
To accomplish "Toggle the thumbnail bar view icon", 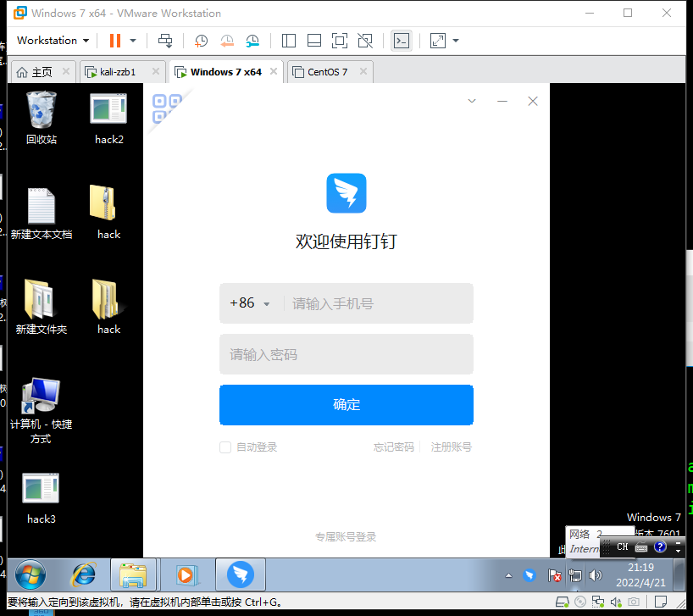I will coord(314,41).
